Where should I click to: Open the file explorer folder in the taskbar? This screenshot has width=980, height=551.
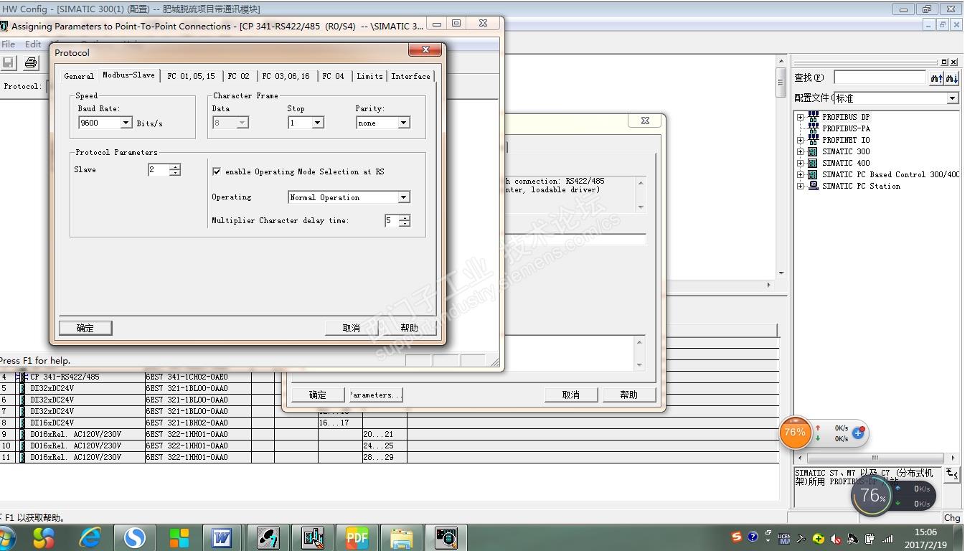click(401, 537)
